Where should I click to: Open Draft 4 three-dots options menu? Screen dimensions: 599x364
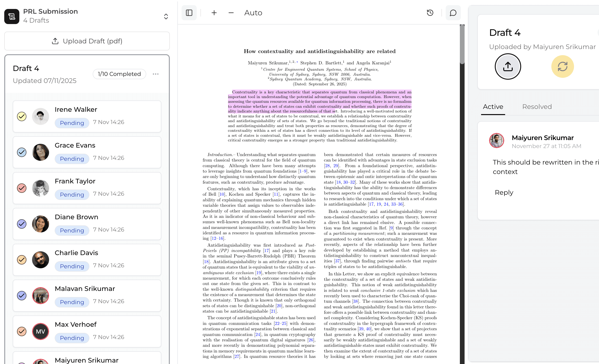coord(156,74)
